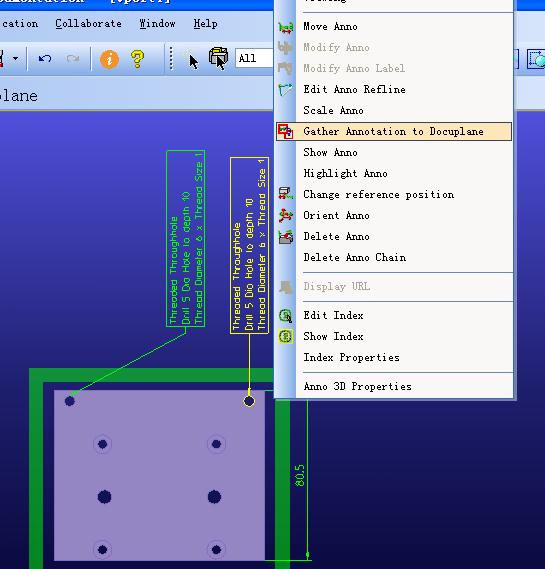Click the Edit Index icon
The width and height of the screenshot is (545, 569).
click(x=286, y=315)
